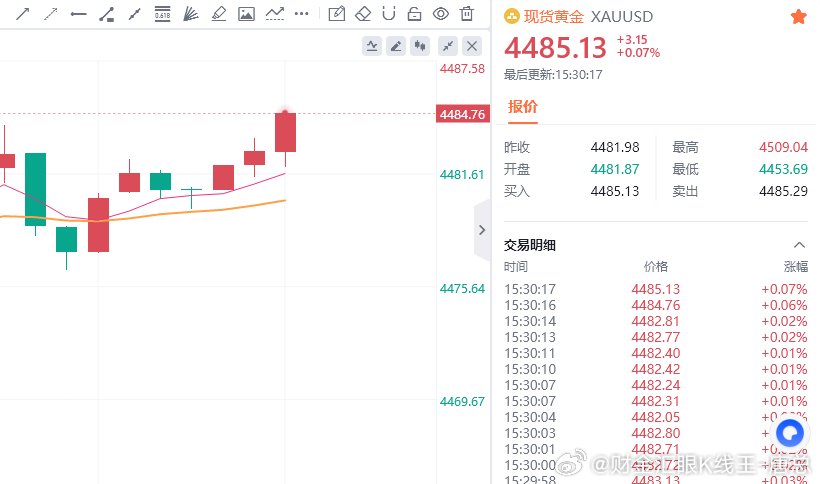Click the 价格 column header
820x484 pixels.
pyautogui.click(x=656, y=267)
